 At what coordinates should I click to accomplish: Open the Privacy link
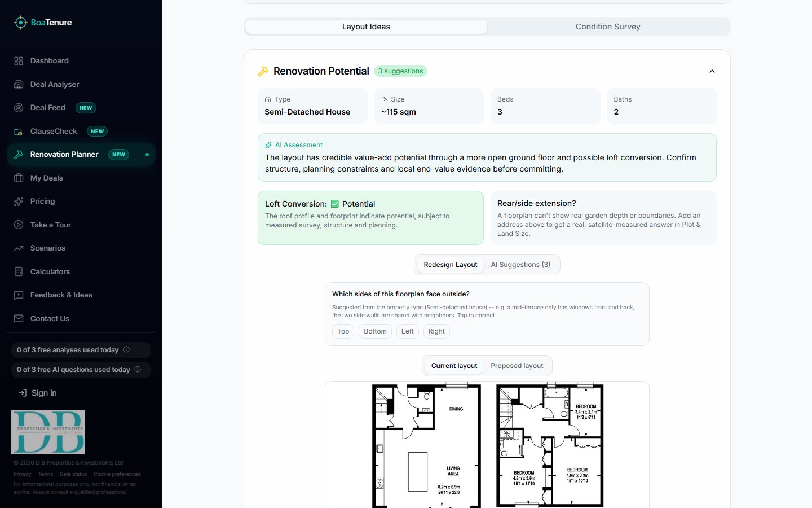point(23,474)
